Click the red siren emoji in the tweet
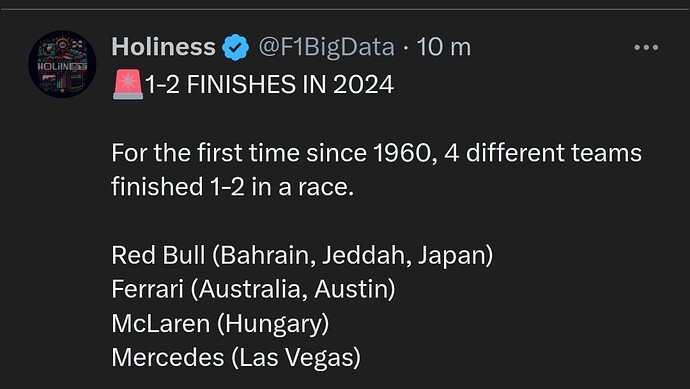 pyautogui.click(x=128, y=84)
